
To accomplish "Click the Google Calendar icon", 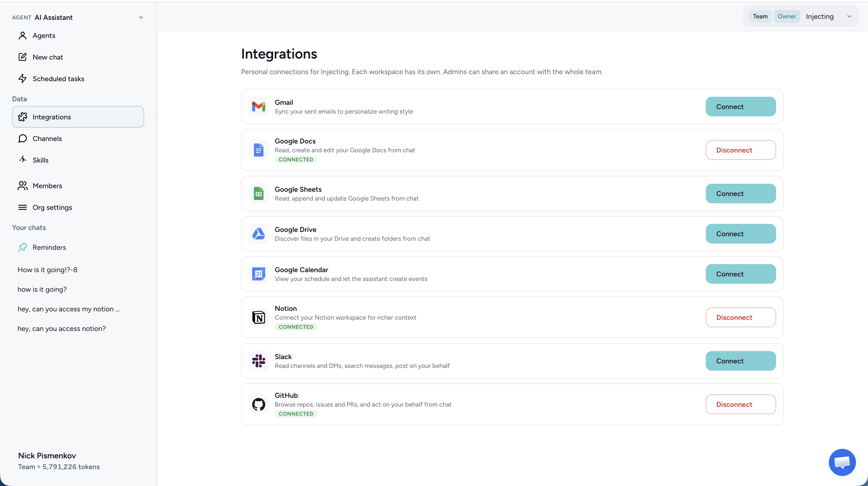I will (x=258, y=274).
